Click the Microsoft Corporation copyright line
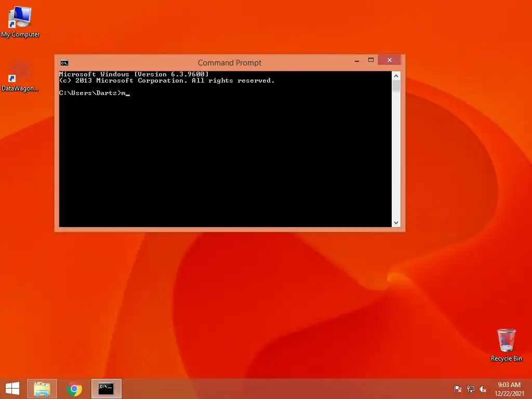Image resolution: width=532 pixels, height=399 pixels. 167,81
